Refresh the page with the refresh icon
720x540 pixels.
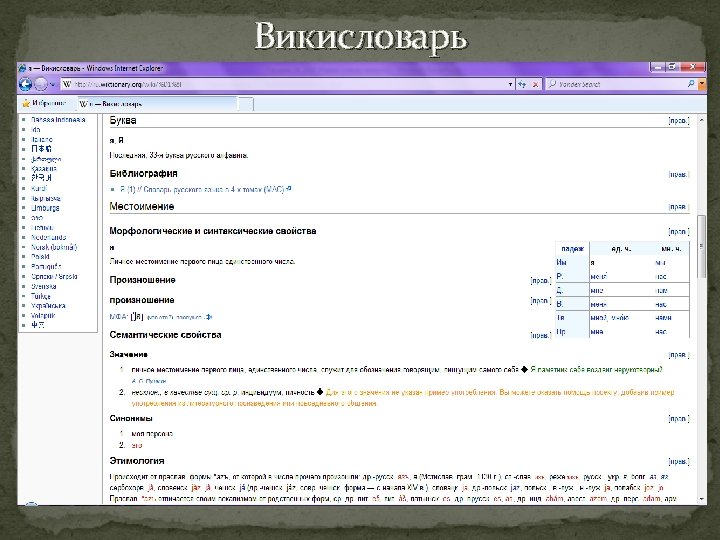[x=522, y=84]
